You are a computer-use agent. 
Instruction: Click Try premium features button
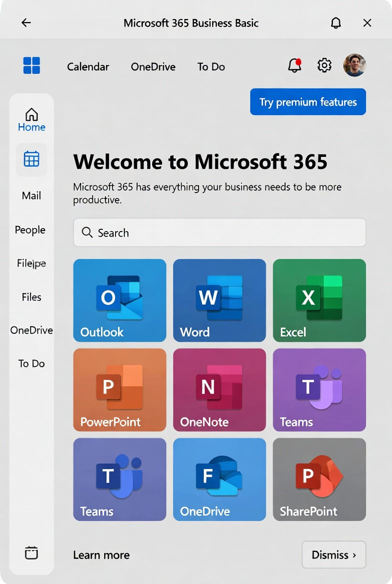pos(308,101)
